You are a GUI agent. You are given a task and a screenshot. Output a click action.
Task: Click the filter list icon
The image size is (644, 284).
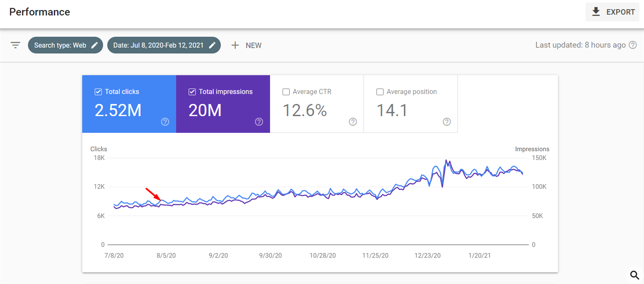coord(16,45)
